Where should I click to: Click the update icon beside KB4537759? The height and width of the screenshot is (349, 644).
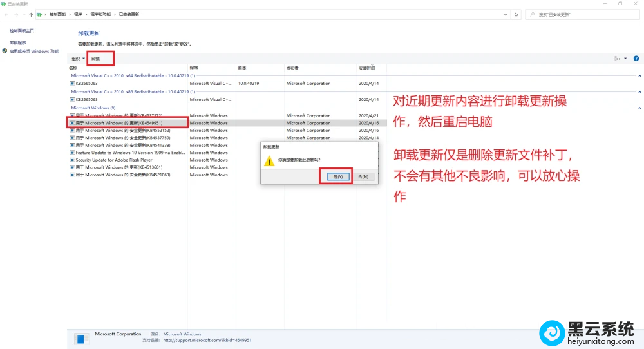(x=72, y=138)
